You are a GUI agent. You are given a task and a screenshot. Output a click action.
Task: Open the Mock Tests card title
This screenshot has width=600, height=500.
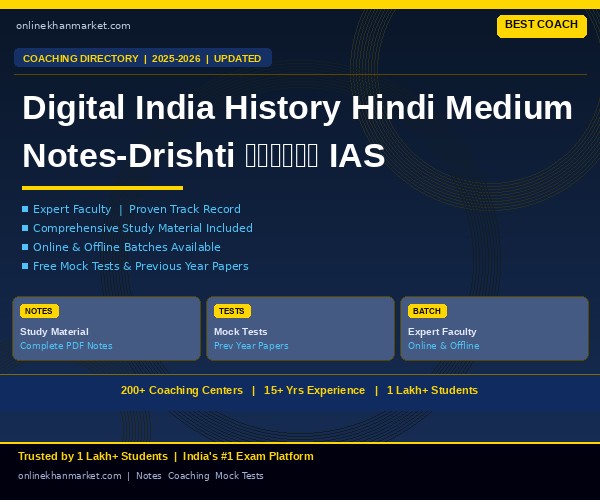(x=240, y=332)
